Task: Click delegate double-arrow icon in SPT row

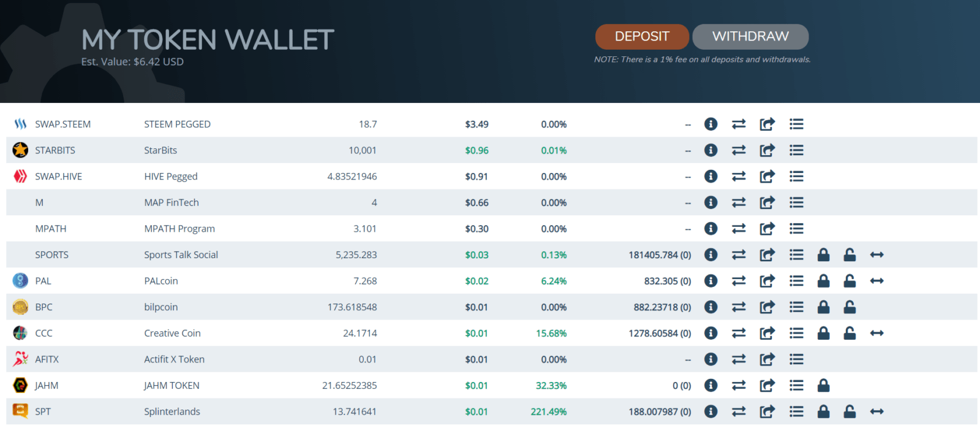Action: point(876,412)
